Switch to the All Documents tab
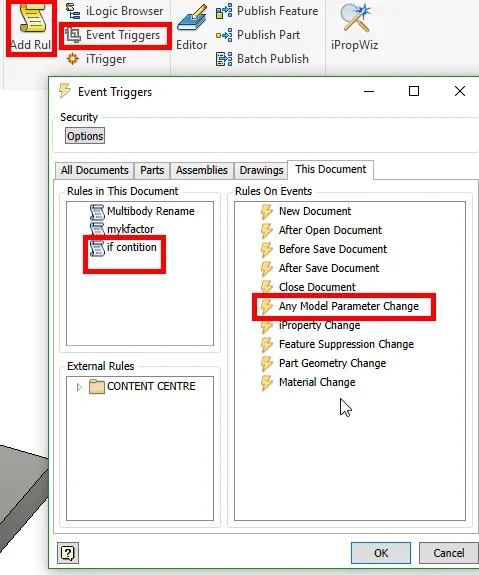 (95, 170)
